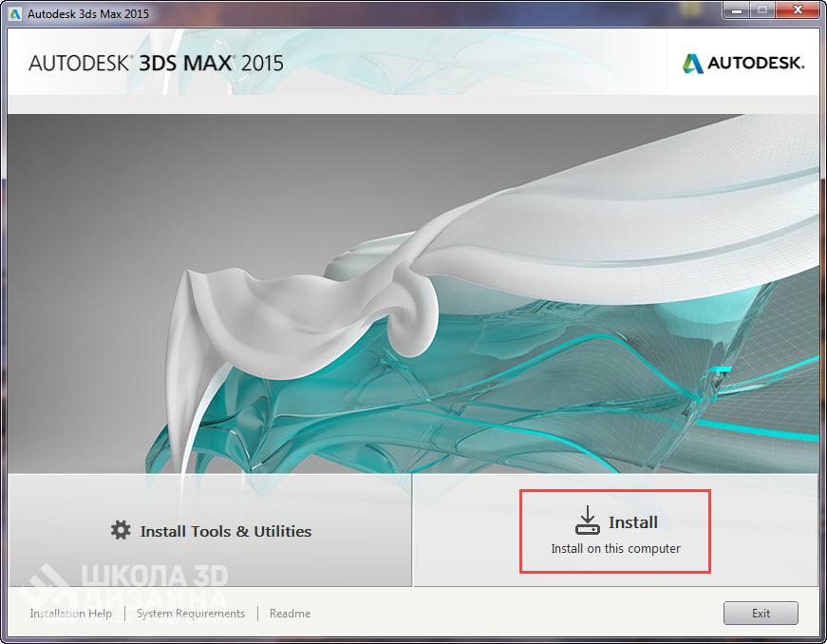827x644 pixels.
Task: Click the Autodesk 3ds Max 2015 window title text
Action: (x=88, y=13)
